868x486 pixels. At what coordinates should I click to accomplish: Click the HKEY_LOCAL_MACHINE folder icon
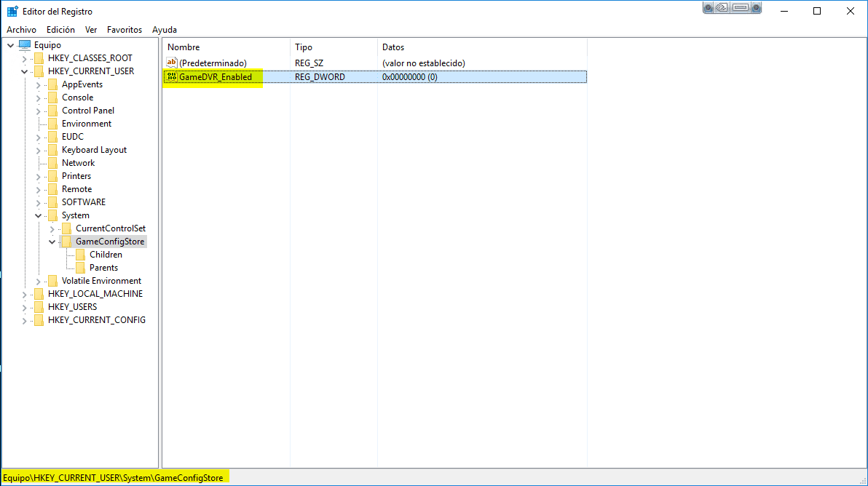tap(39, 294)
